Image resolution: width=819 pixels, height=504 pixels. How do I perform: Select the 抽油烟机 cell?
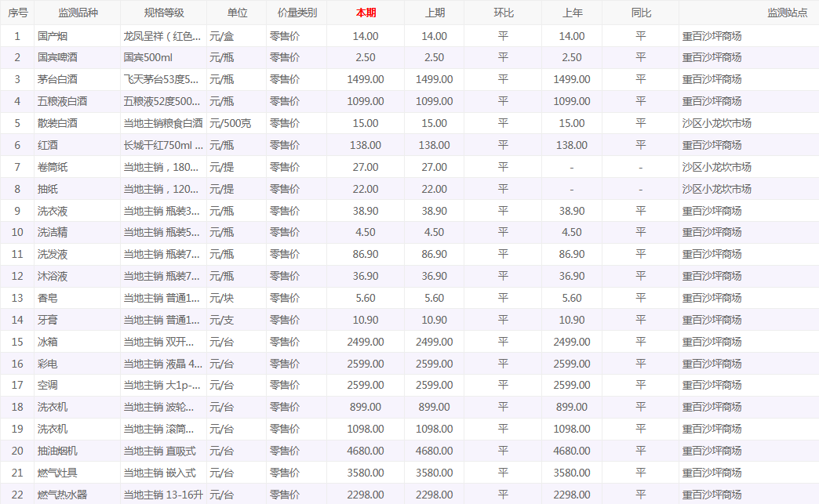(57, 451)
